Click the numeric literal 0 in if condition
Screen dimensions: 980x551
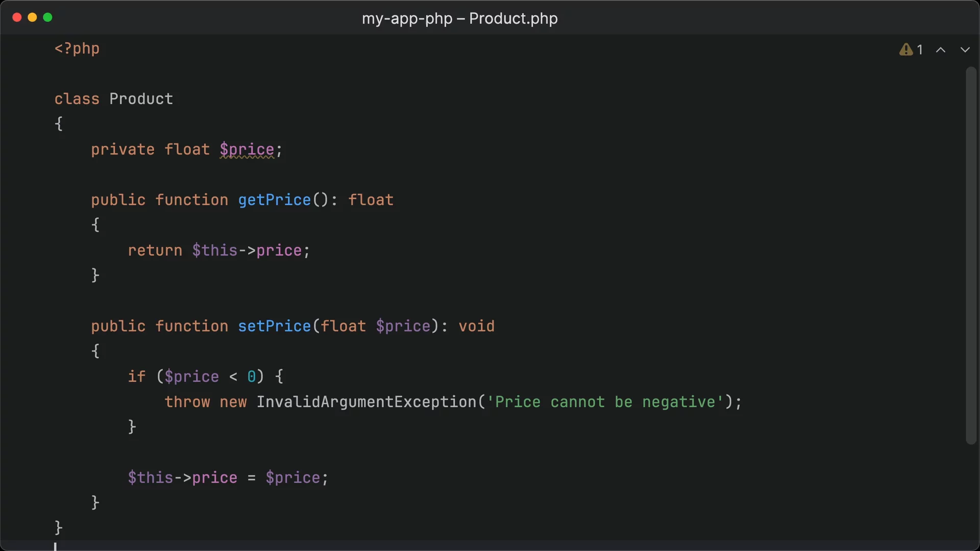(x=251, y=377)
